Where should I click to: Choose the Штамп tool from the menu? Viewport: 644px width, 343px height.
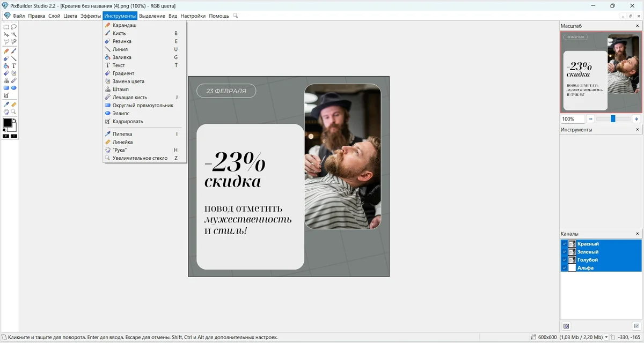tap(120, 90)
